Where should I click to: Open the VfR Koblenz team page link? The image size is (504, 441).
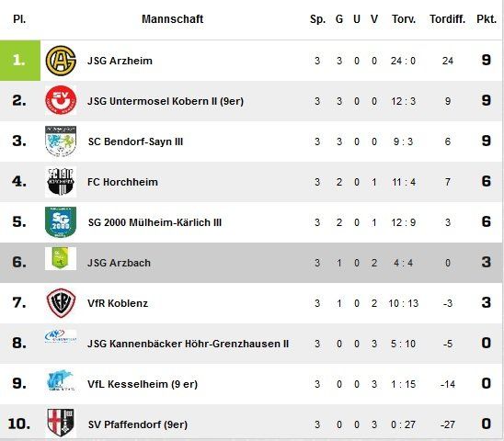point(118,303)
